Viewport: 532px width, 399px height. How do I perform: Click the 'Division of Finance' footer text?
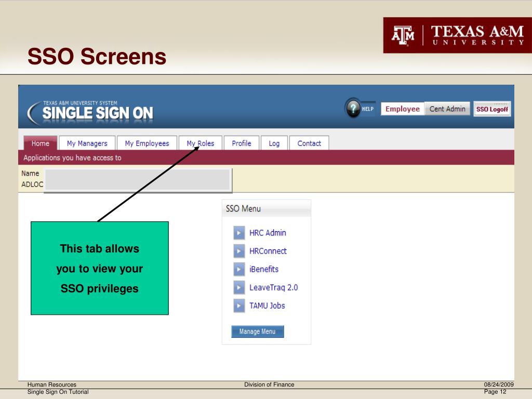pyautogui.click(x=269, y=384)
